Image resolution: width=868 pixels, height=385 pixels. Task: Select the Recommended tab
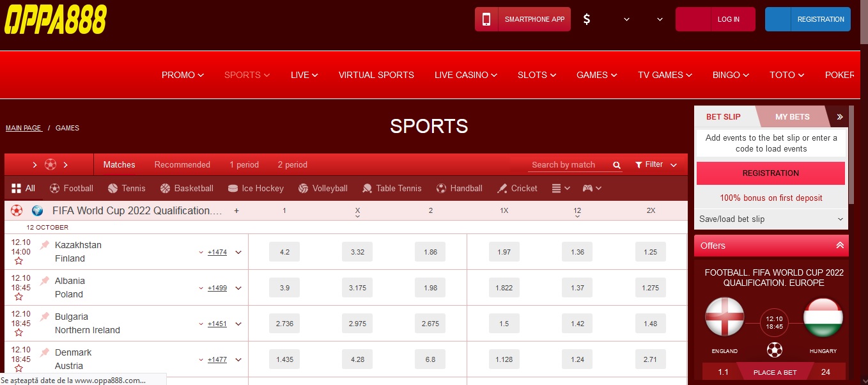coord(182,164)
